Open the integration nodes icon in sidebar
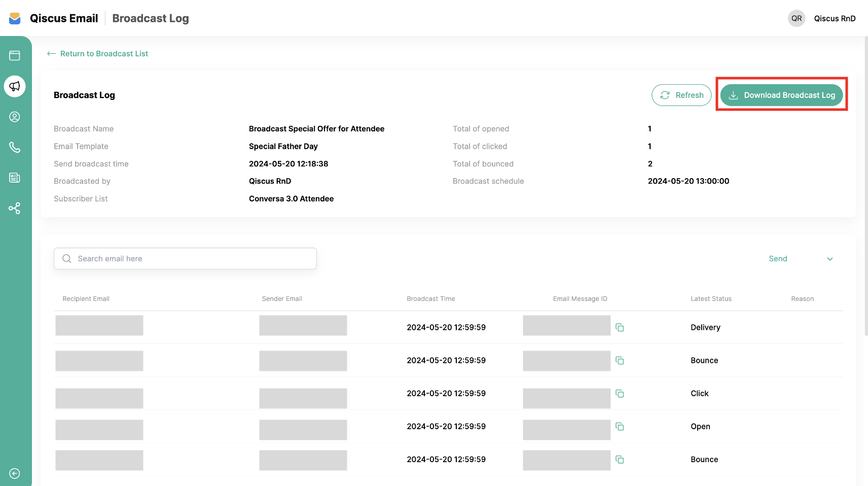This screenshot has height=486, width=868. (x=15, y=208)
